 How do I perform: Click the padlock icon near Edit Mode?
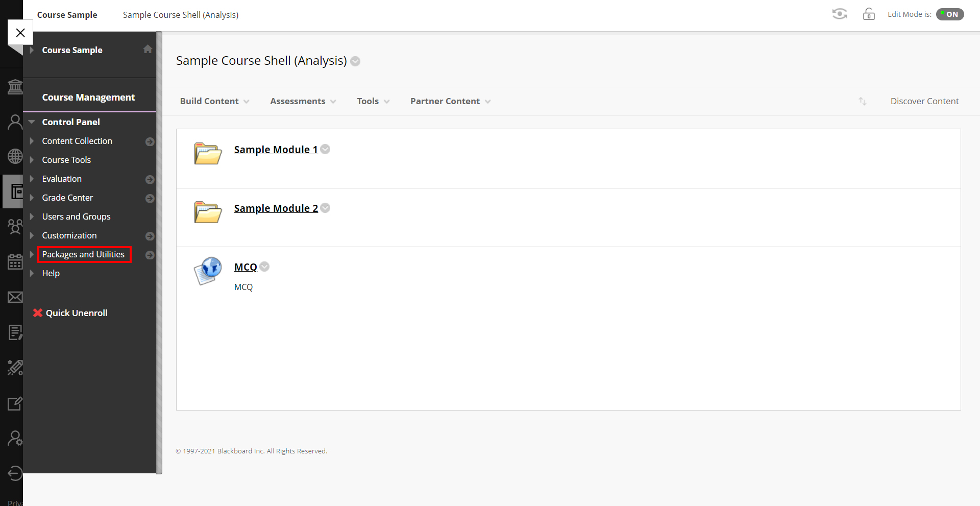(868, 14)
